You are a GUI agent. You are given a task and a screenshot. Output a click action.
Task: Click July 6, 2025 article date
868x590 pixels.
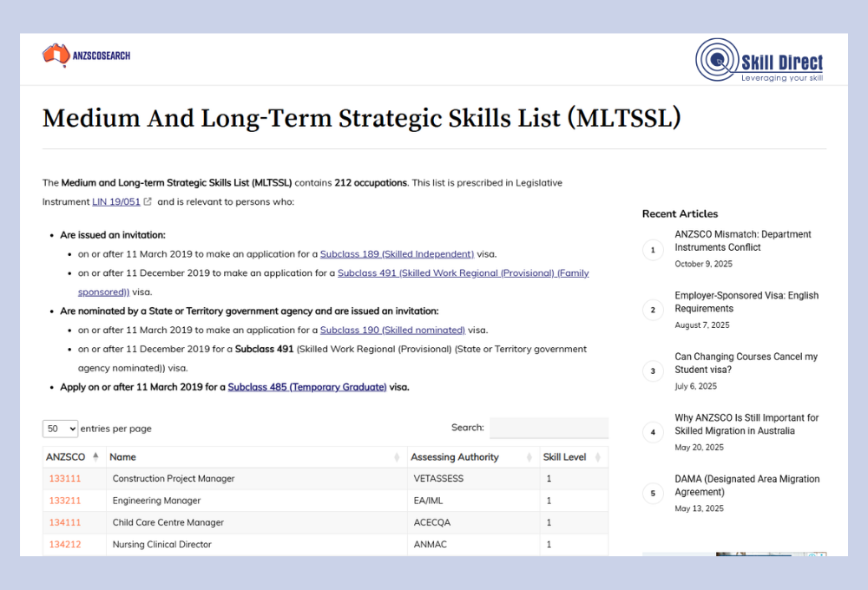(695, 386)
